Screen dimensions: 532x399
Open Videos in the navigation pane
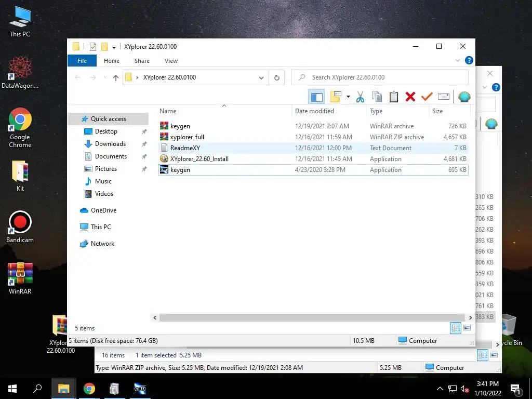pyautogui.click(x=104, y=194)
